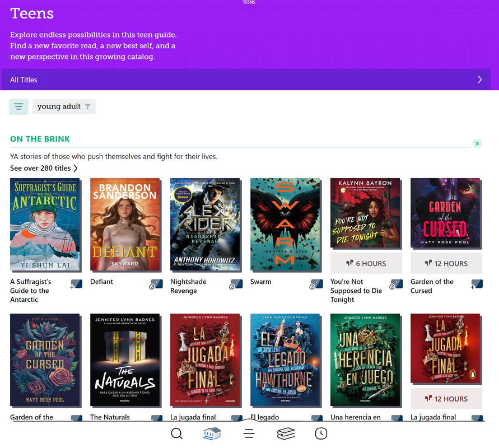
Task: Open the Alex Rider Nightshade Revenge cover
Action: 205,225
